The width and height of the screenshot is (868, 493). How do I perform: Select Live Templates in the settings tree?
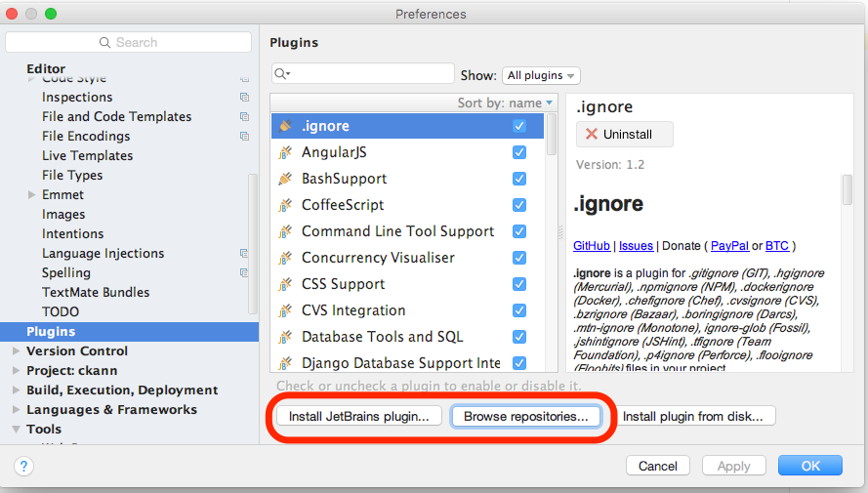click(x=87, y=155)
